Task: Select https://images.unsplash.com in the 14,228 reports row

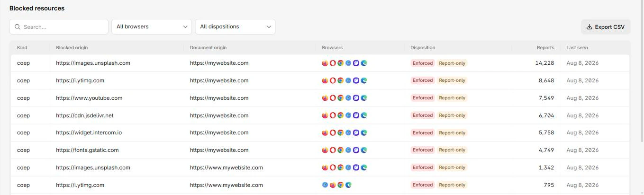Action: tap(93, 63)
